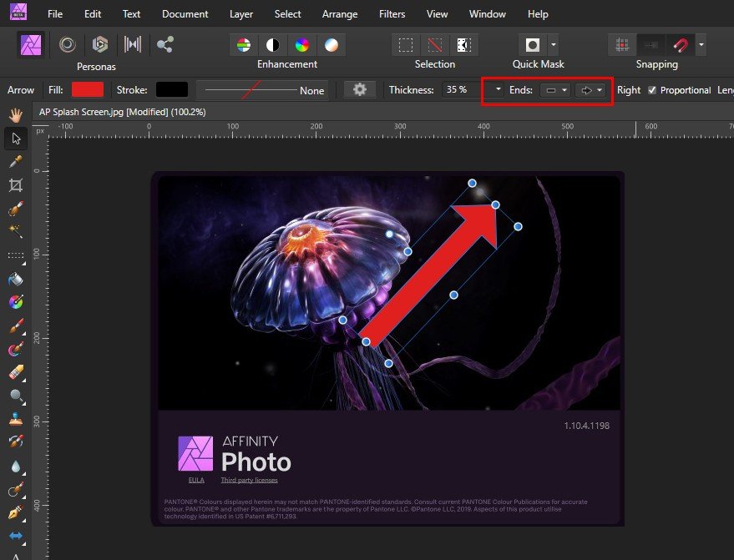Click the Select All selection icon
734x560 pixels.
click(x=405, y=45)
